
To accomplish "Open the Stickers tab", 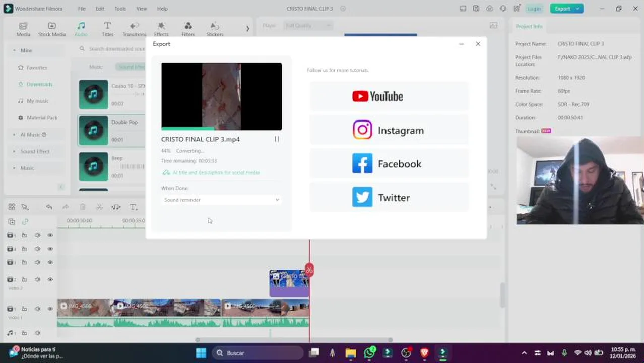I will pos(215,29).
